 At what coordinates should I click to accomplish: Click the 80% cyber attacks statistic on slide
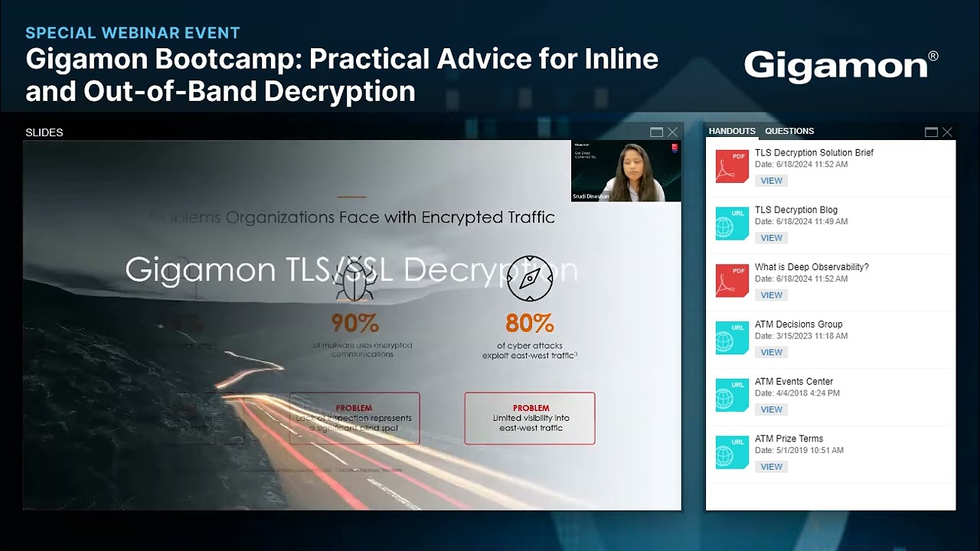point(529,323)
